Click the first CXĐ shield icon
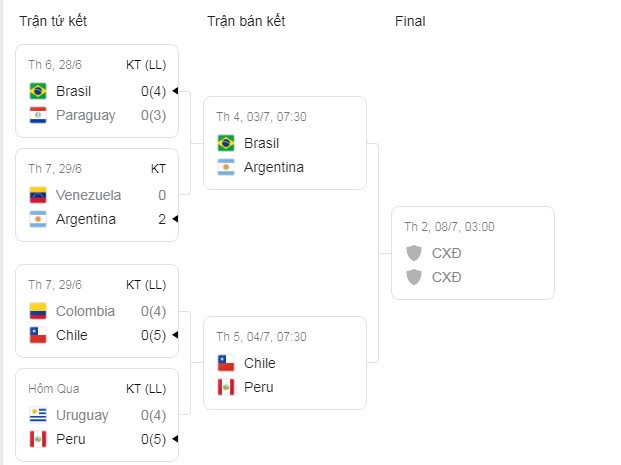621x465 pixels. coord(414,253)
